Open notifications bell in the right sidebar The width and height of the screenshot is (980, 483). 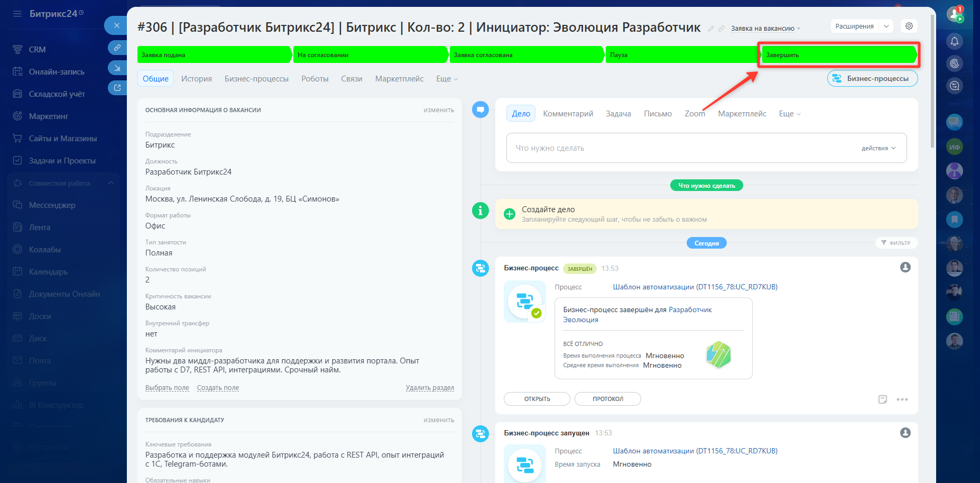[955, 41]
